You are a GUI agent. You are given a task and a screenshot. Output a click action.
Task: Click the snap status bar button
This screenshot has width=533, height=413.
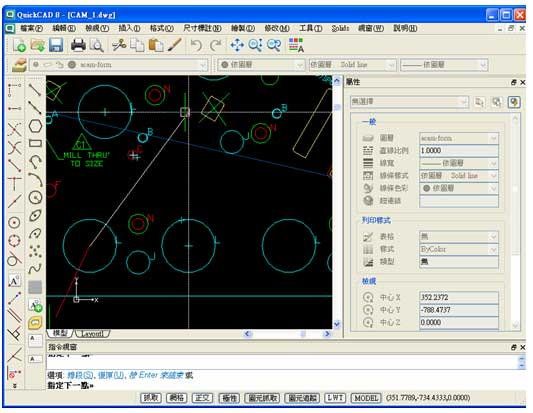tap(151, 398)
